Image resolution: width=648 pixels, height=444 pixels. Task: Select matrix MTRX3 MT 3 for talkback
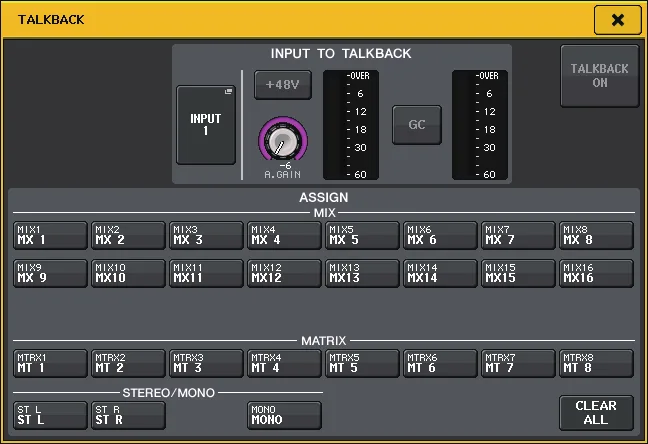(206, 363)
